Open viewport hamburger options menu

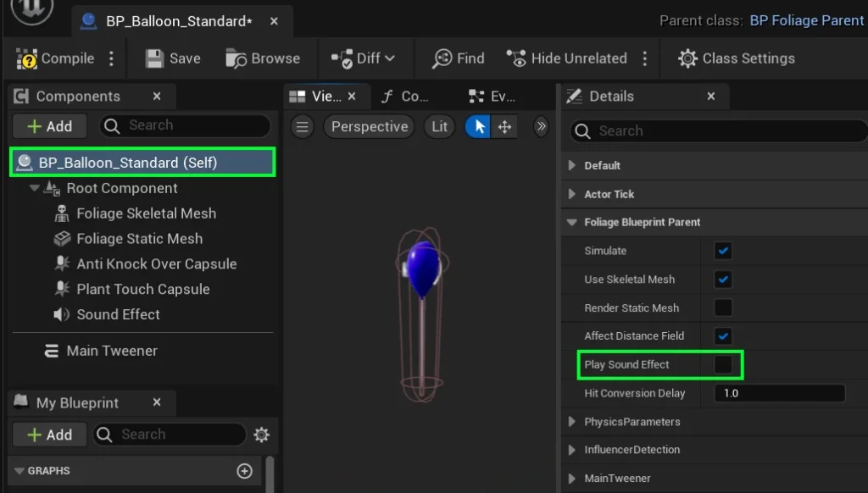(x=303, y=127)
